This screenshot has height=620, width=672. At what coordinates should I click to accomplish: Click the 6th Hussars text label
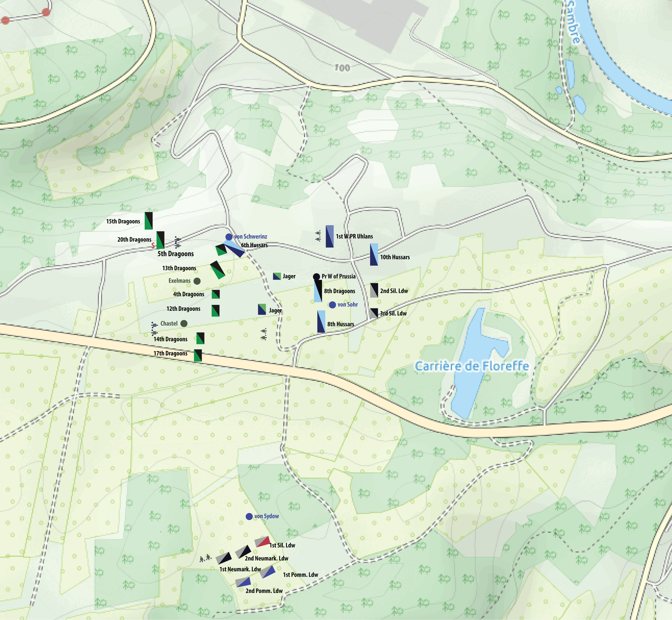[x=254, y=245]
